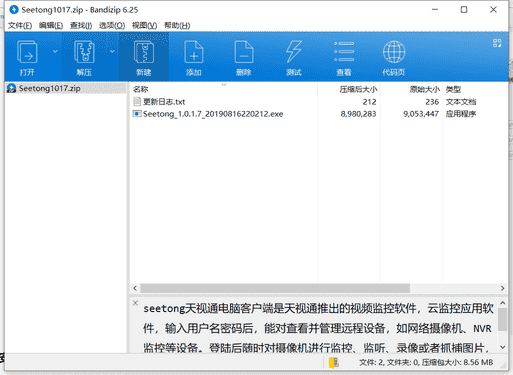Click the Add files (添加) toolbar icon
The image size is (513, 375).
(x=194, y=52)
